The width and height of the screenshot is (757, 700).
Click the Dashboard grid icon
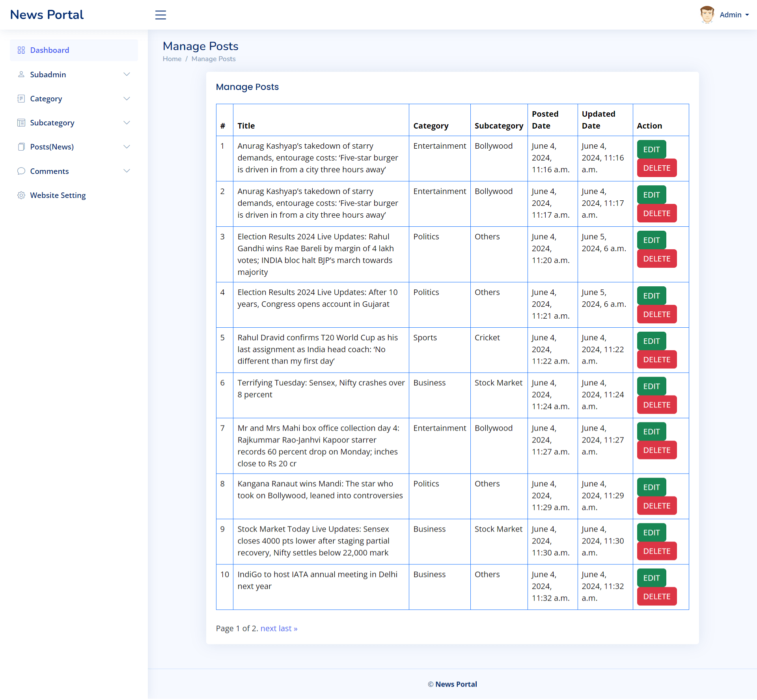(x=21, y=50)
